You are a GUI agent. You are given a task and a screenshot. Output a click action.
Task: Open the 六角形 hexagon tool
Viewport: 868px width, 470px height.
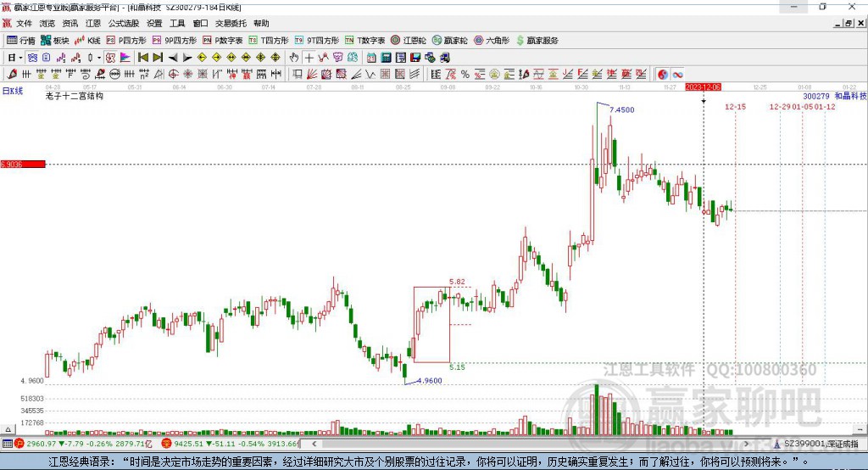tap(492, 41)
